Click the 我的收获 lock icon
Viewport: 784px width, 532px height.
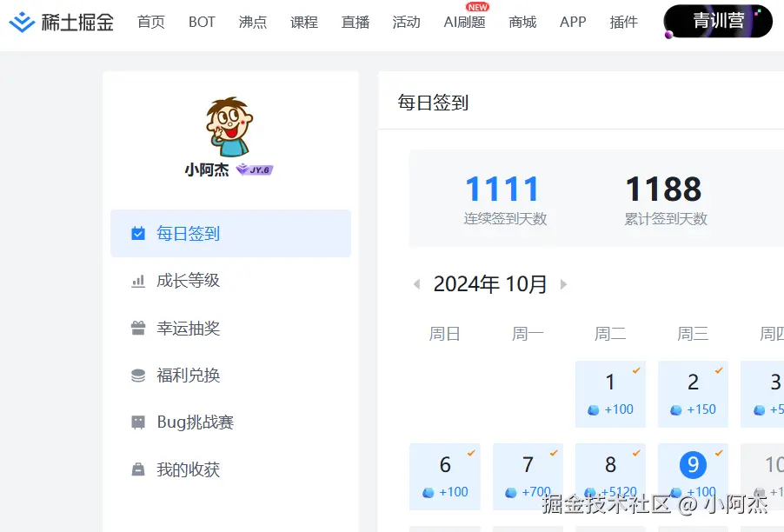[x=136, y=469]
